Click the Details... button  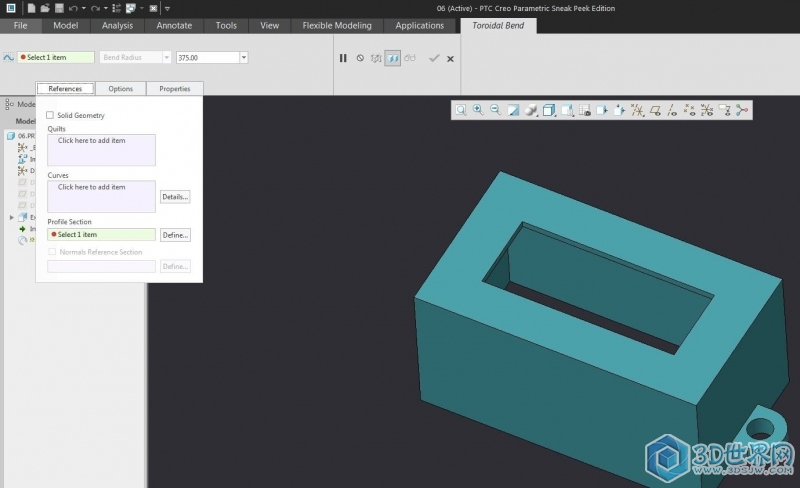click(175, 197)
